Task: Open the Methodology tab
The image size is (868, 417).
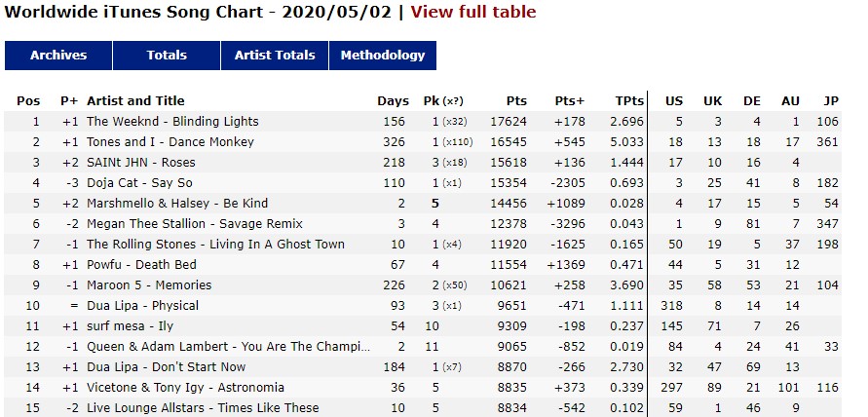Action: click(383, 56)
